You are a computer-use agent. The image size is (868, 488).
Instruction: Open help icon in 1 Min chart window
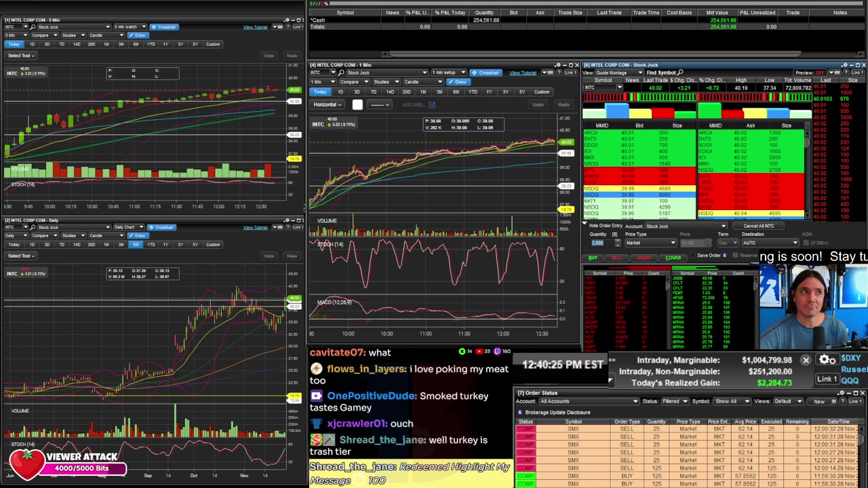pos(559,73)
